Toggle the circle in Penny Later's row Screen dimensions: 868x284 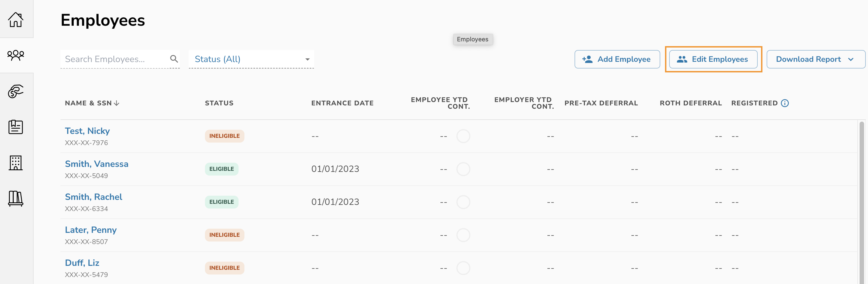click(x=463, y=235)
